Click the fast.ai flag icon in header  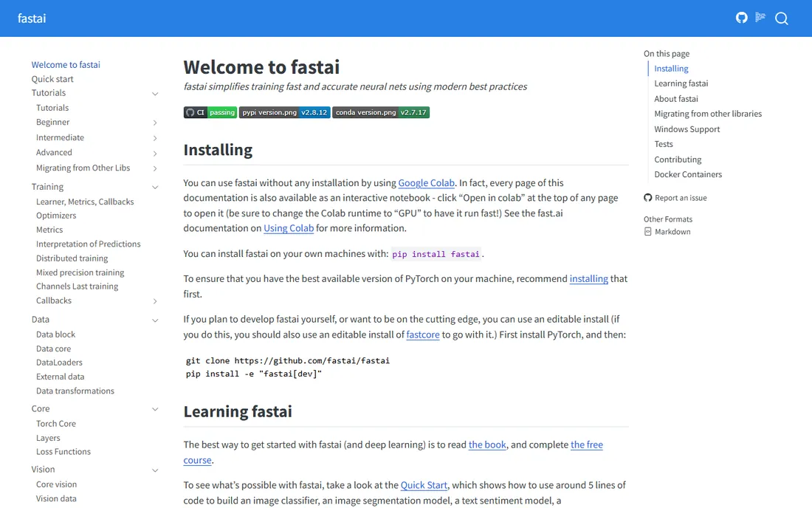(760, 18)
